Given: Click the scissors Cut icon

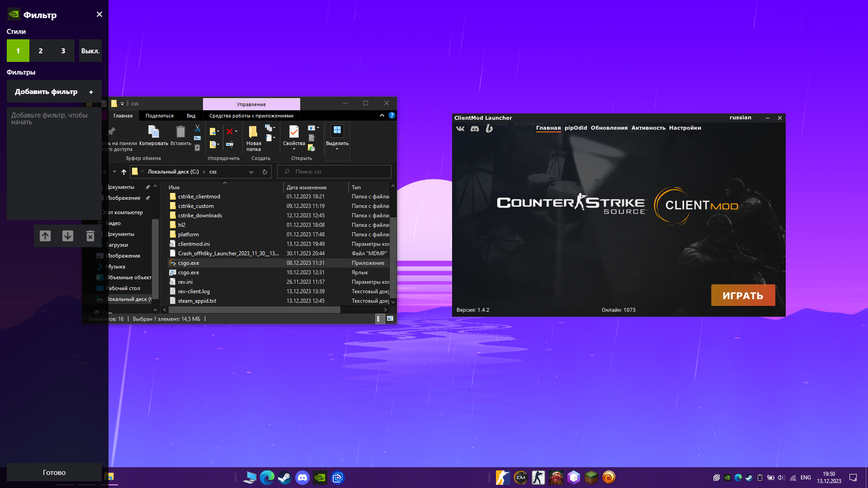Looking at the screenshot, I should (198, 128).
